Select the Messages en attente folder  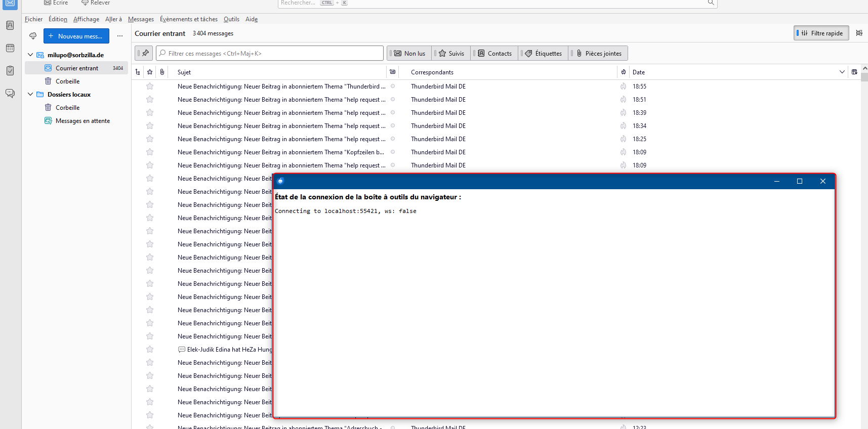tap(76, 120)
